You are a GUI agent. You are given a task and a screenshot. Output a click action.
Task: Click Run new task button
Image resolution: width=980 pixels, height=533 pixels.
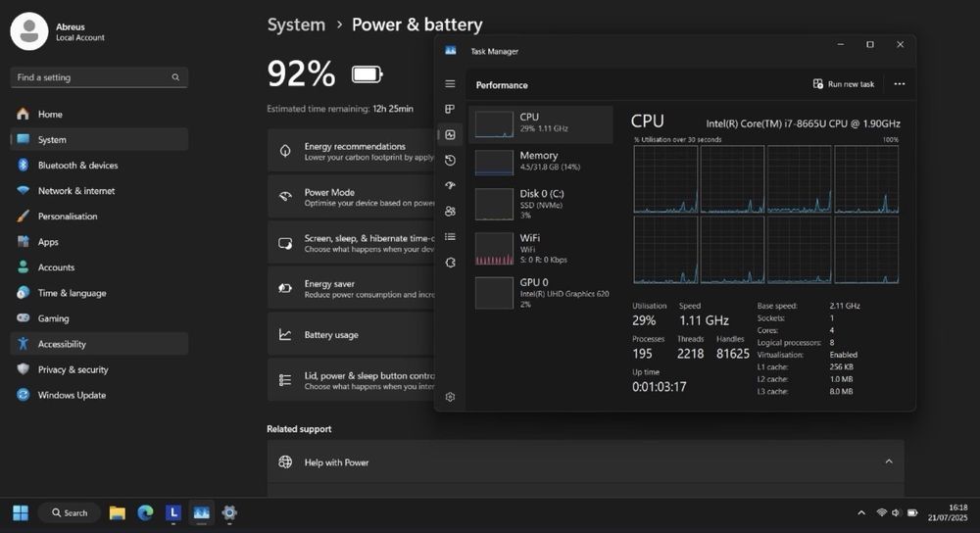(x=844, y=84)
